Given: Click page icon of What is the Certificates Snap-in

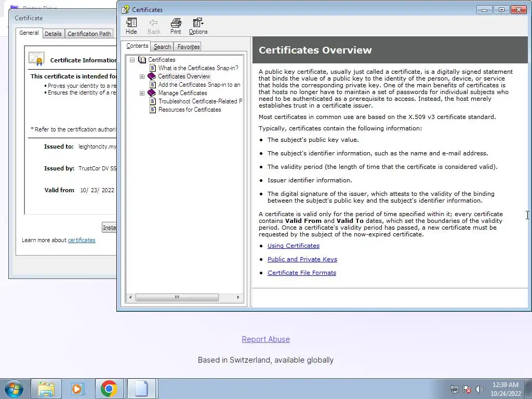Looking at the screenshot, I should pyautogui.click(x=153, y=68).
